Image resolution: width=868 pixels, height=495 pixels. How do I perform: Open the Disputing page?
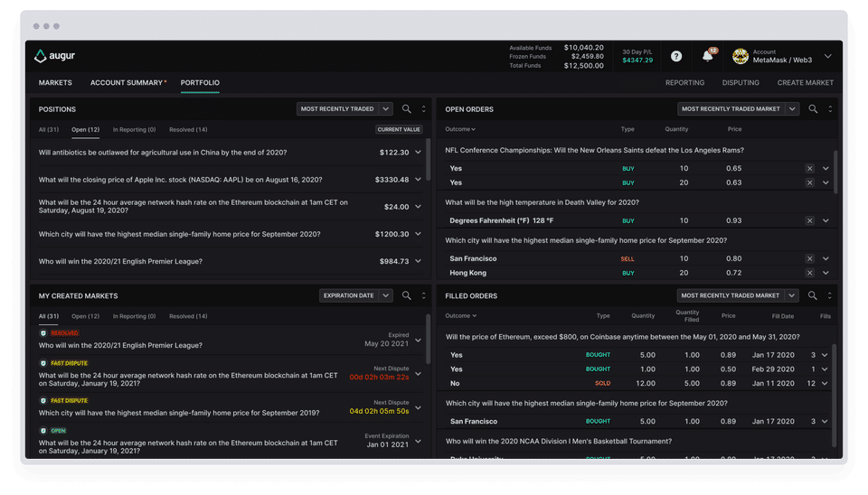[x=741, y=82]
